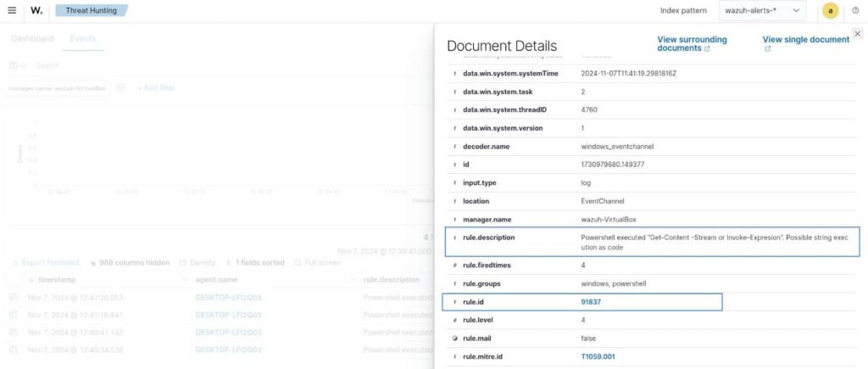868x369 pixels.
Task: Inspect the first event row document icon
Action: click(x=13, y=298)
